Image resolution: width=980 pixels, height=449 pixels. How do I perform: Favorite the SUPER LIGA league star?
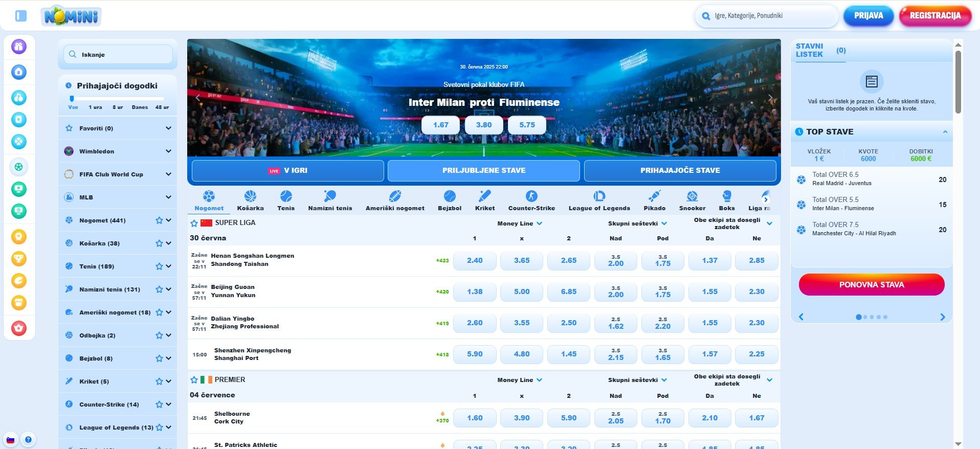(x=194, y=223)
